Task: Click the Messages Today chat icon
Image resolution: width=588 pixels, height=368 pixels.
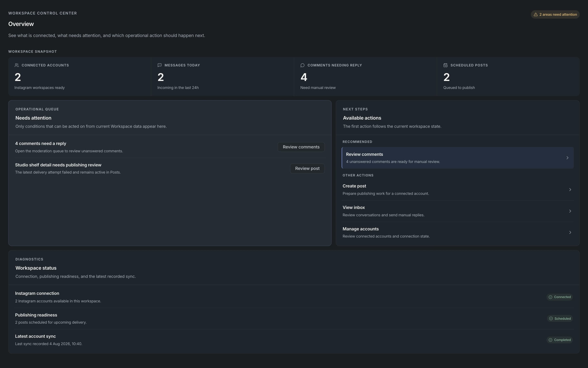Action: pos(160,65)
